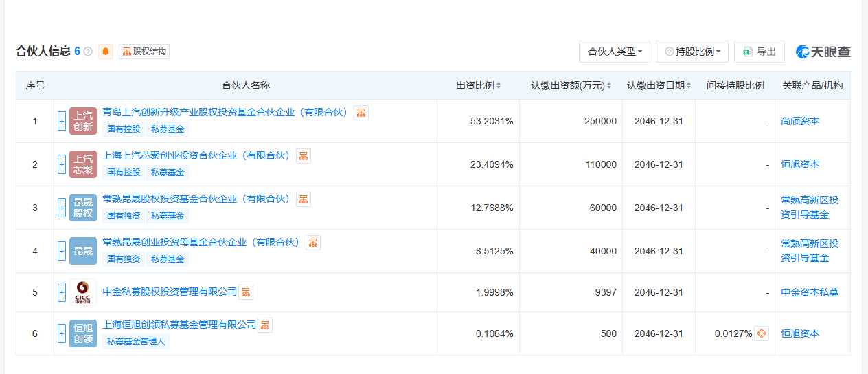Click the 上汽芯聚 logo thumbnail
Screen dimensions: 868x374
click(x=83, y=164)
